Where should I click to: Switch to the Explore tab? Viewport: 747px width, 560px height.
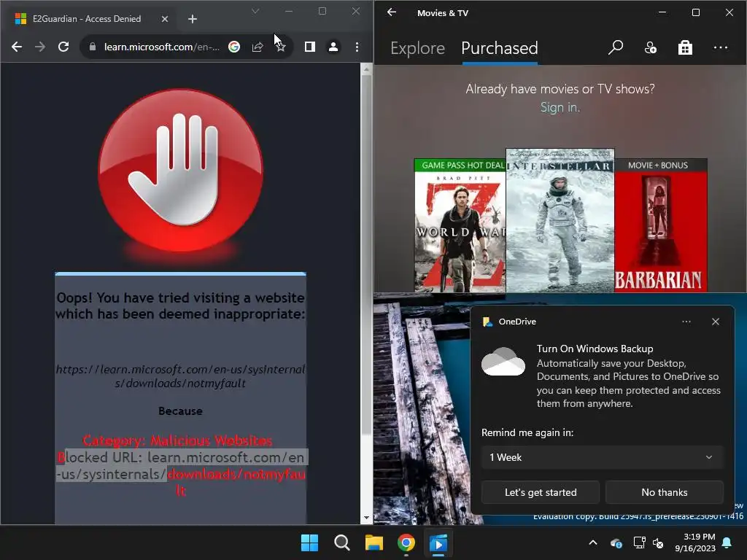point(417,48)
